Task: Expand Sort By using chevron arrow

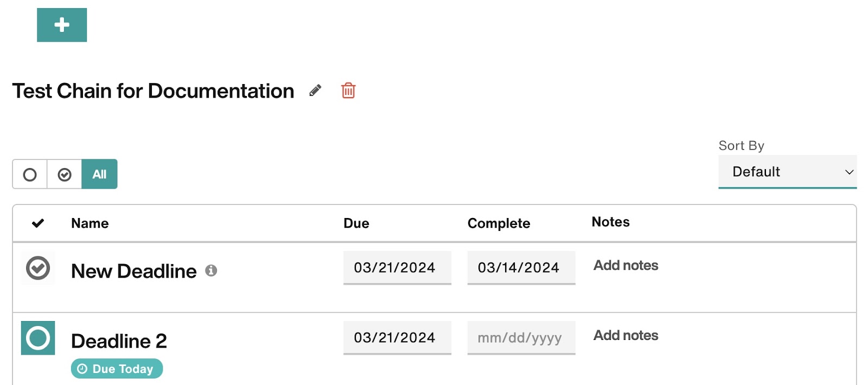Action: 849,172
